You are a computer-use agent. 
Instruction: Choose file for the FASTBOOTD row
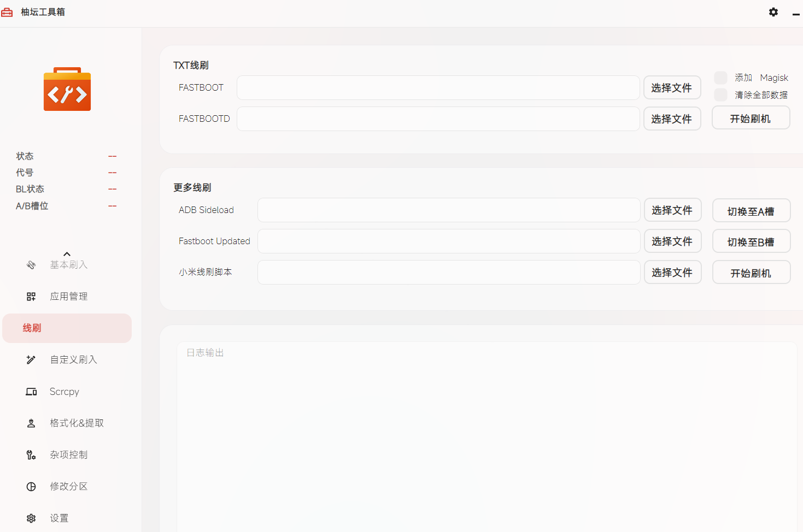click(672, 119)
